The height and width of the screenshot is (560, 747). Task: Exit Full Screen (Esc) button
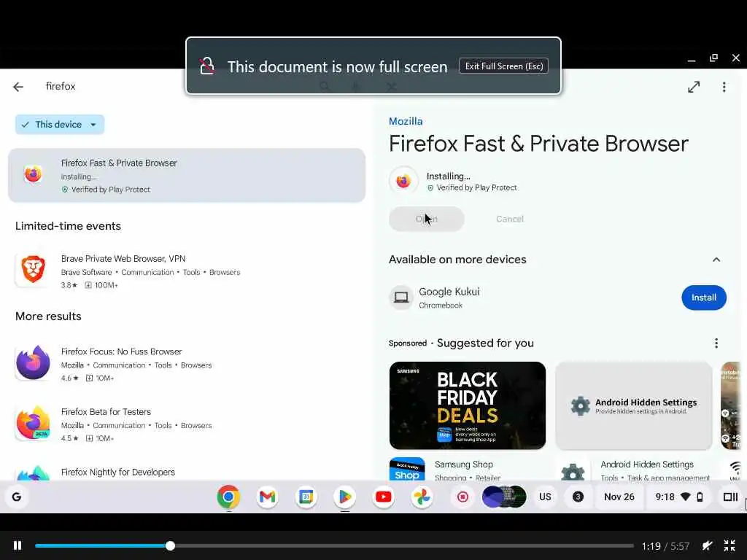tap(503, 66)
